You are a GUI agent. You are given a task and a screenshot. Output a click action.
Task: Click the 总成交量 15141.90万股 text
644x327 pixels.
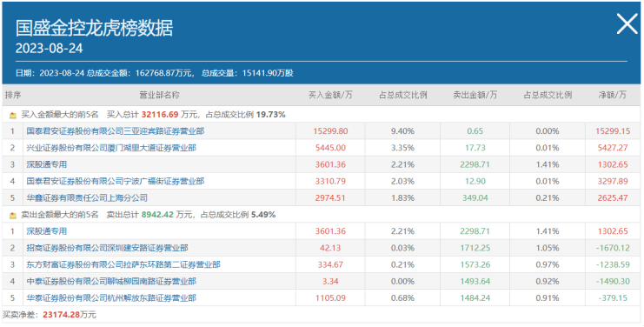point(247,73)
